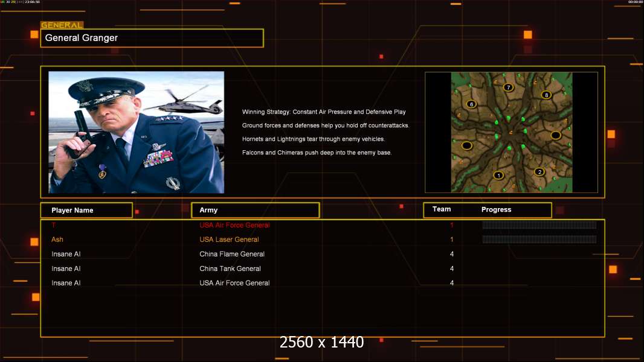Click start position 6 on minimap
Image resolution: width=644 pixels, height=362 pixels.
coord(471,104)
